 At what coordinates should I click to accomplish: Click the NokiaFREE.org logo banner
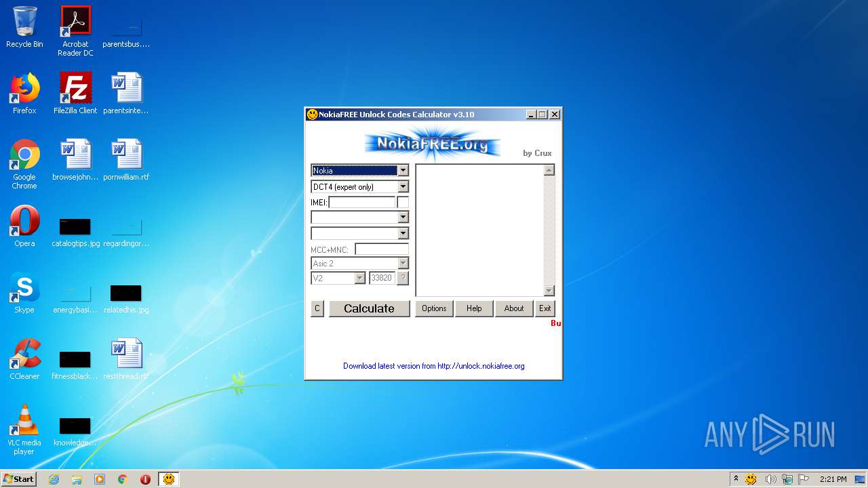[x=433, y=144]
